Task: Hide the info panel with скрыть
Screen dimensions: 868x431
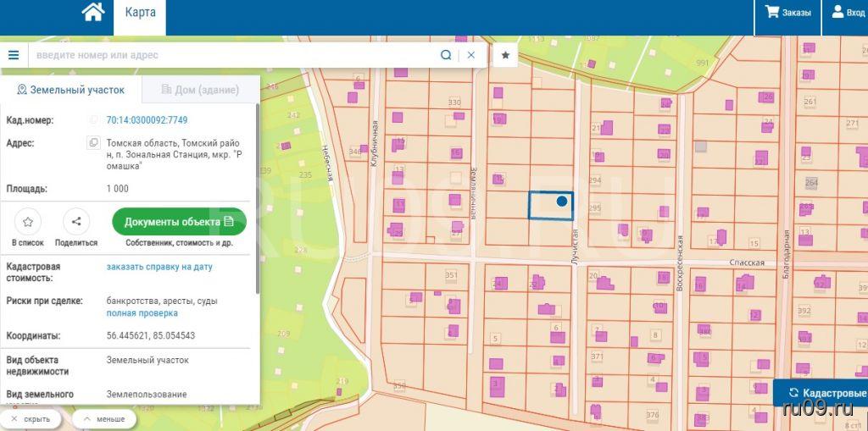Action: click(x=30, y=419)
